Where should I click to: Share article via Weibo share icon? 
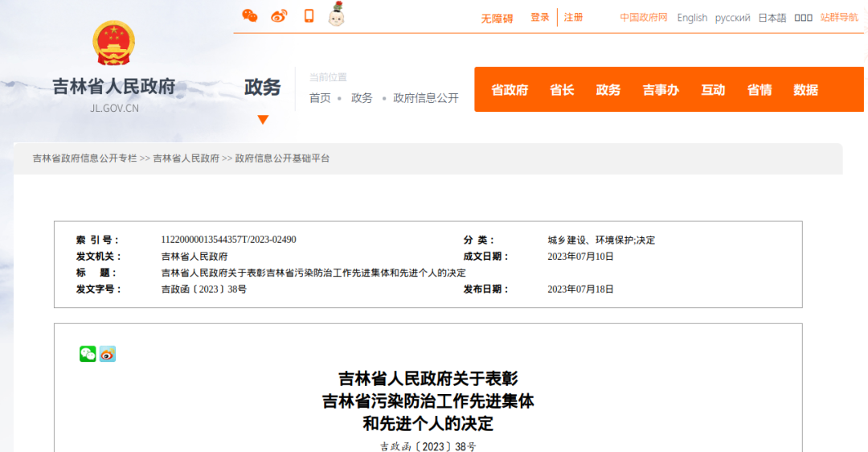108,354
